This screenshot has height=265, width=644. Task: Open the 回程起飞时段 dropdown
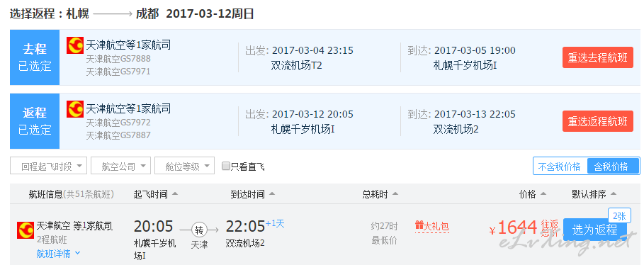(48, 166)
